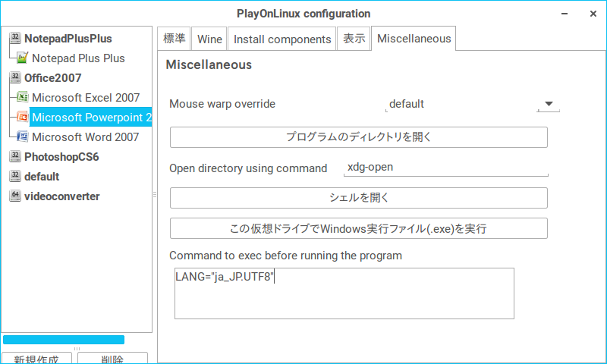607x364 pixels.
Task: Click the Microsoft Powerpoint icon
Action: click(23, 117)
